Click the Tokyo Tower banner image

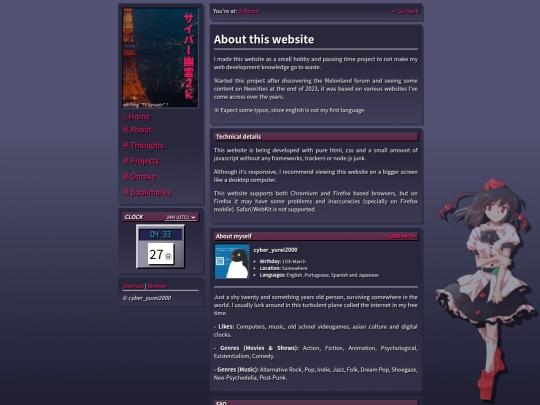pos(160,58)
